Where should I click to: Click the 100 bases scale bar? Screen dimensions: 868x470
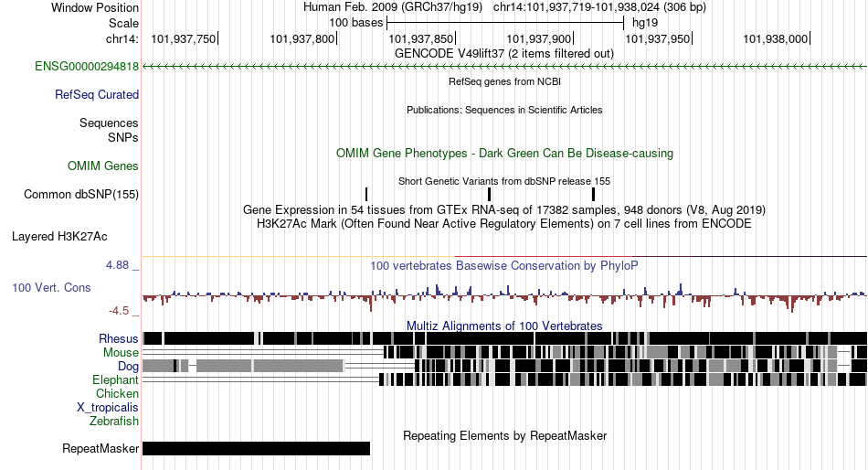505,23
